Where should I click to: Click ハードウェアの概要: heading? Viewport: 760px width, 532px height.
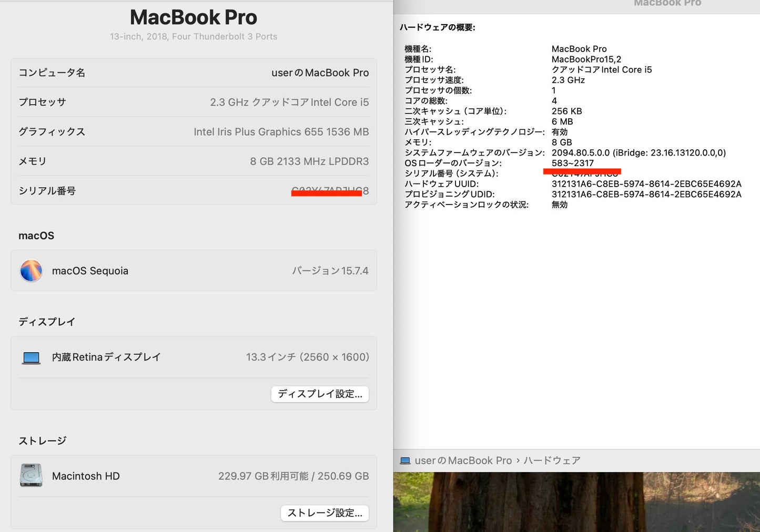coord(437,27)
